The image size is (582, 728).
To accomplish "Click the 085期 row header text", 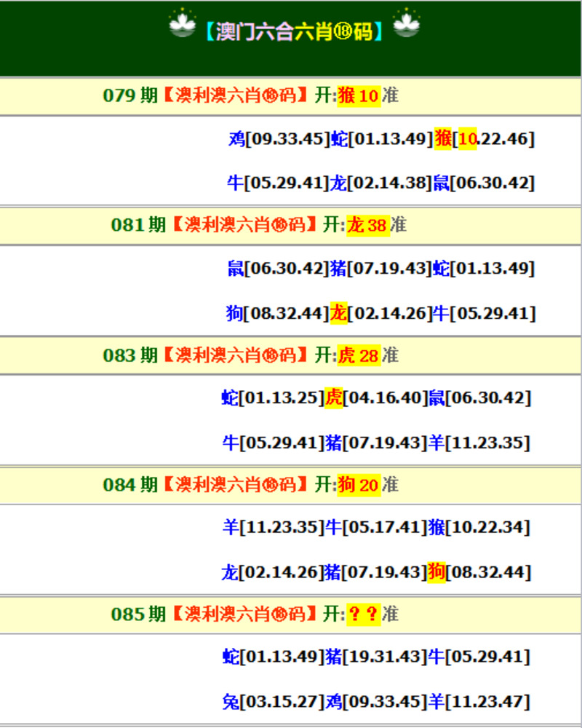I will pyautogui.click(x=255, y=614).
